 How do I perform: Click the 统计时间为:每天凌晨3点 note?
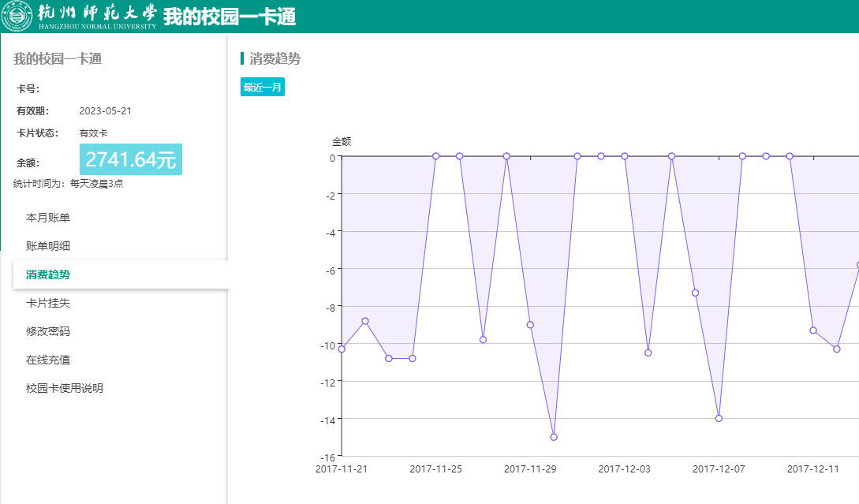(x=68, y=184)
